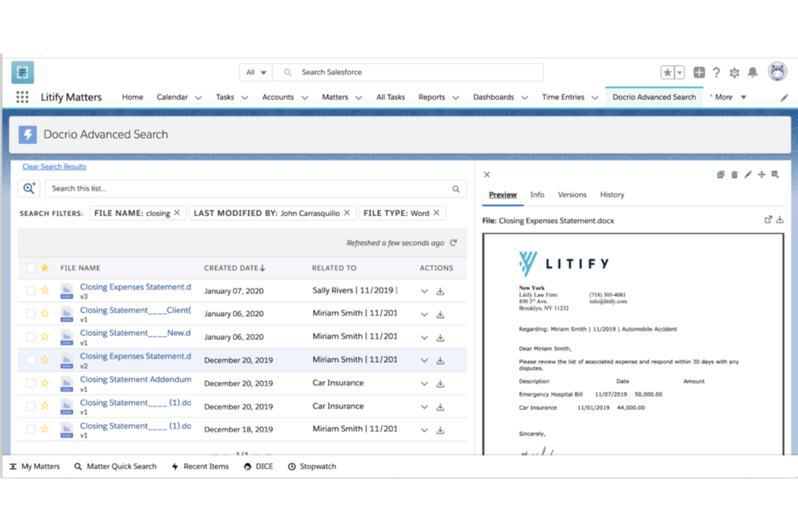Open the Global Actions plus icon
The width and height of the screenshot is (798, 532).
coord(699,72)
